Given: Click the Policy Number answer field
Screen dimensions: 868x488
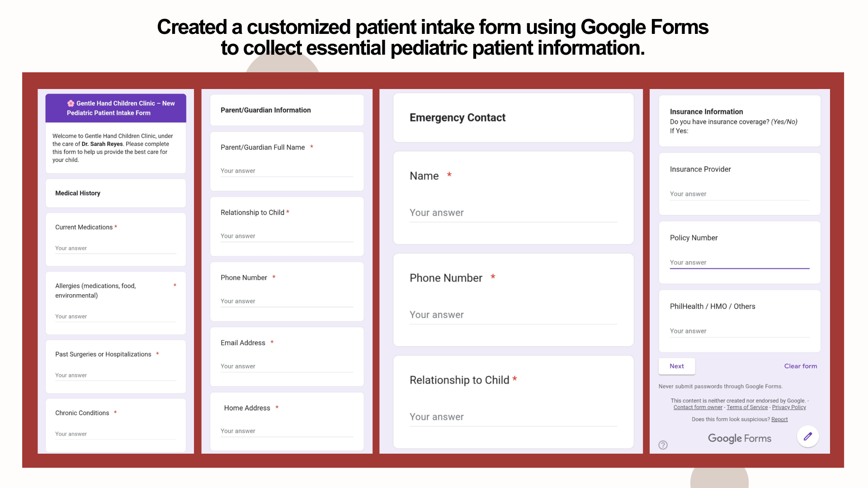Looking at the screenshot, I should tap(739, 263).
